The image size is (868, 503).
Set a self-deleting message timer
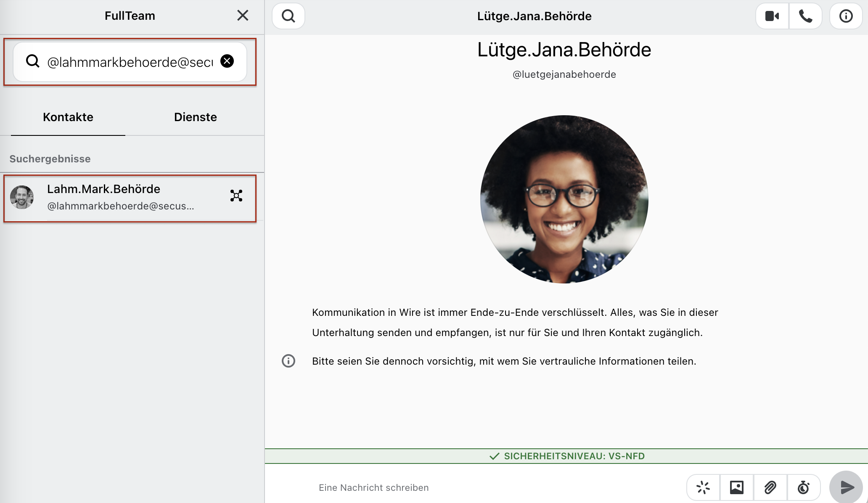click(x=804, y=487)
